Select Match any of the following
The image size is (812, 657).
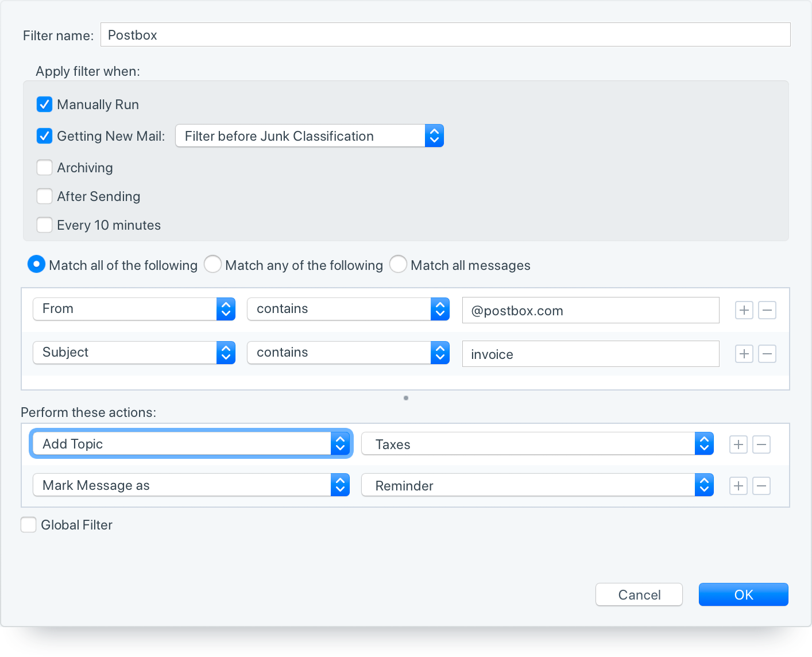point(213,265)
